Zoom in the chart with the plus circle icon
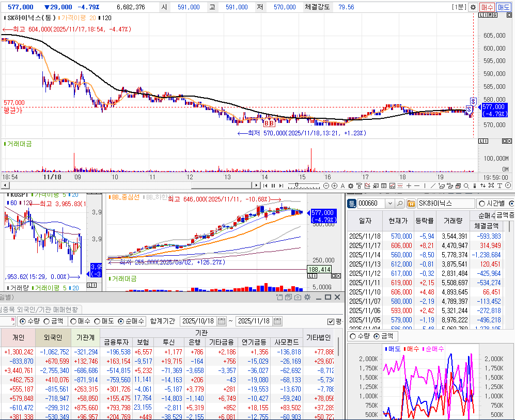Screen dimensions: 515x420 [x=334, y=185]
